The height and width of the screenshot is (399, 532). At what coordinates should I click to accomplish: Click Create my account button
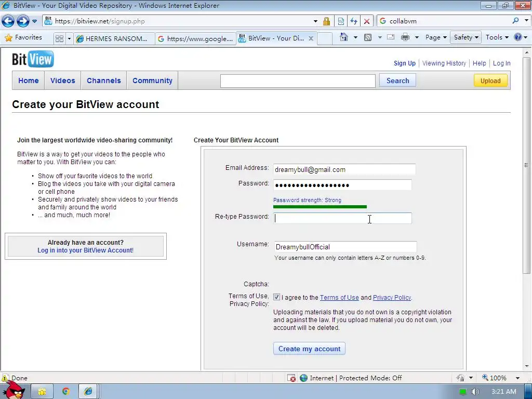click(309, 349)
